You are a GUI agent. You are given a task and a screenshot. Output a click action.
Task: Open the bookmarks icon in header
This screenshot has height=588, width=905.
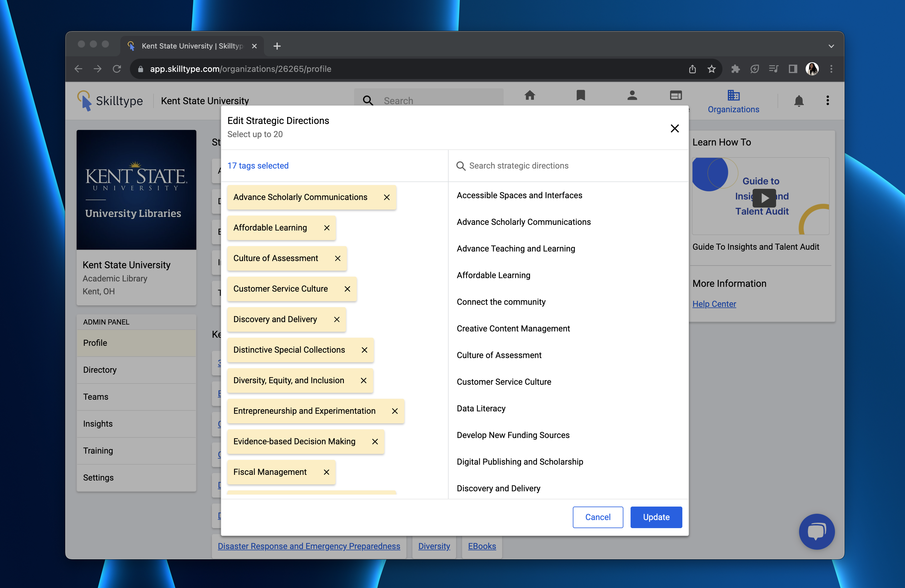click(580, 96)
